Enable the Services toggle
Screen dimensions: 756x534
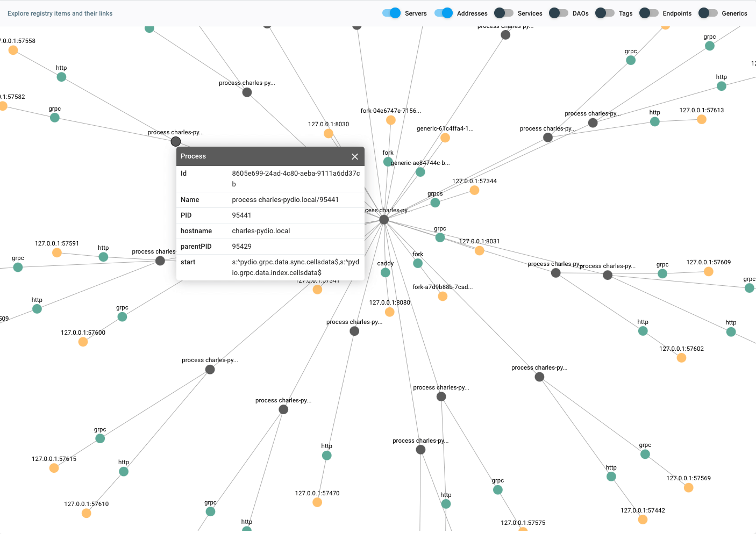[x=504, y=13]
